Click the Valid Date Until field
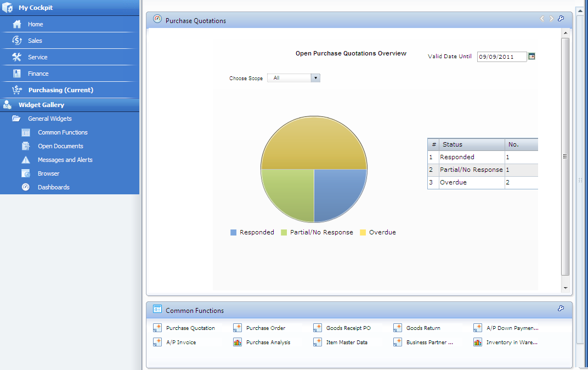Screen dimensions: 588x370 pos(502,57)
